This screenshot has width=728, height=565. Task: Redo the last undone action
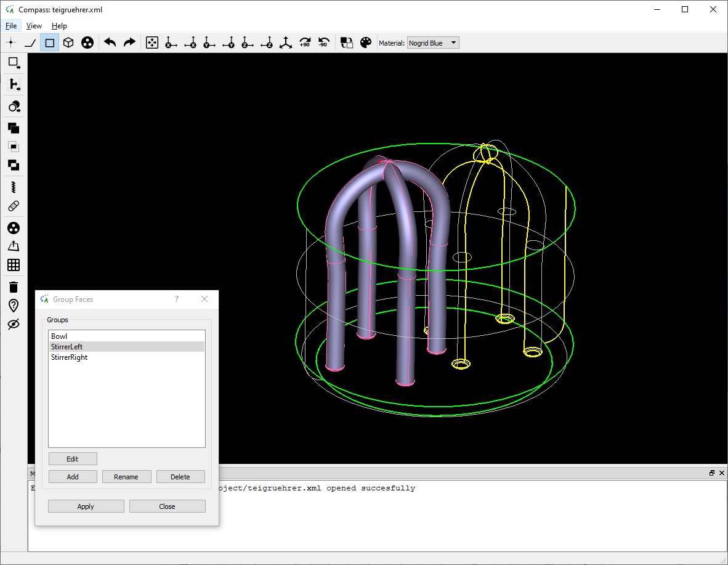tap(129, 43)
